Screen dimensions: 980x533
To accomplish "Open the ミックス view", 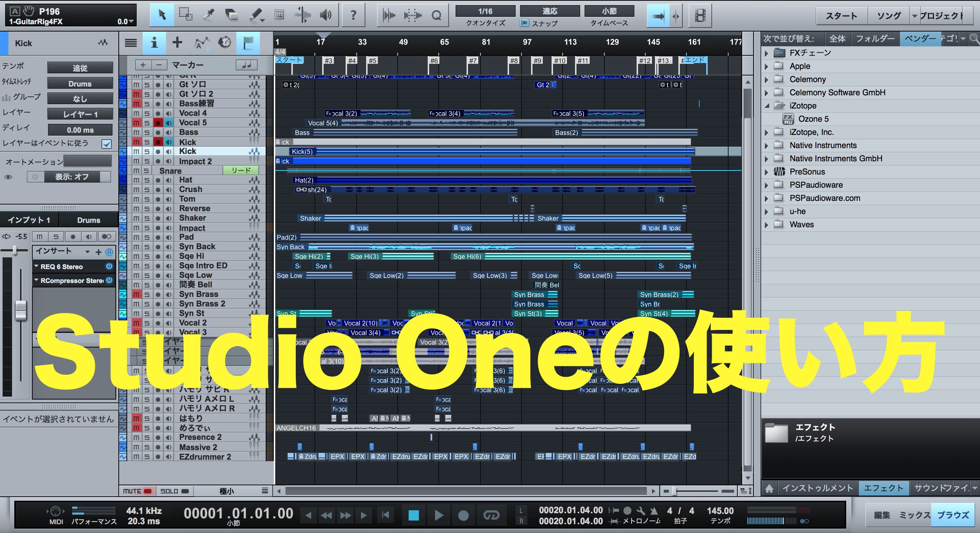I will click(914, 515).
